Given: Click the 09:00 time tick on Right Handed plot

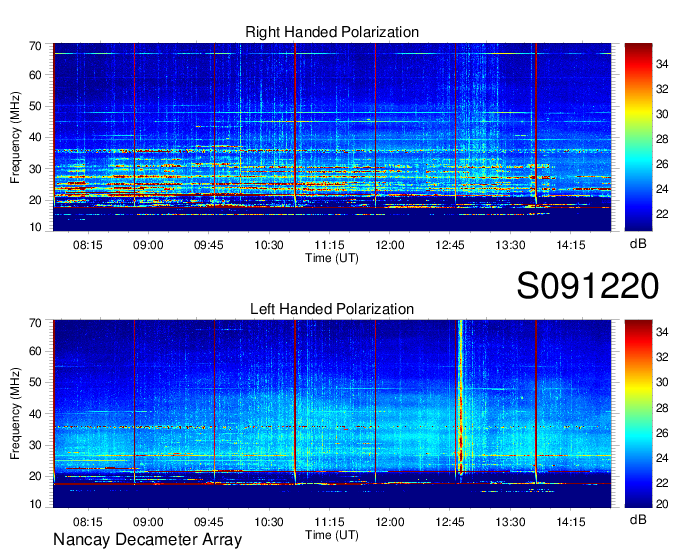Looking at the screenshot, I should tap(148, 245).
